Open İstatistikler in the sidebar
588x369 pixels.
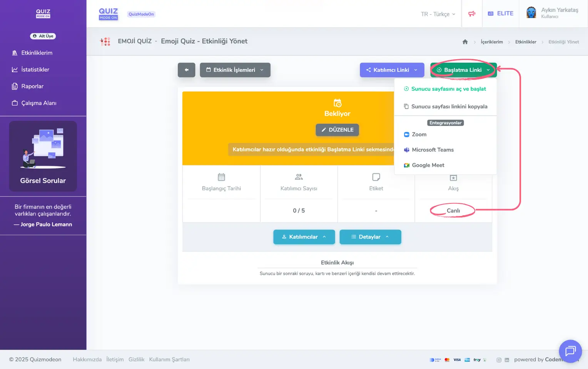[x=35, y=70]
